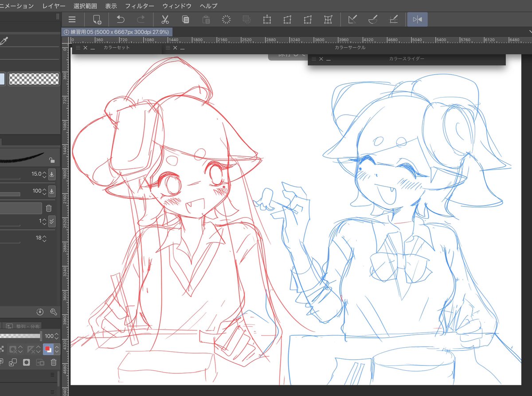Screen dimensions: 532x396
Task: Expand the double-chevron beside value 1
Action: 52,221
